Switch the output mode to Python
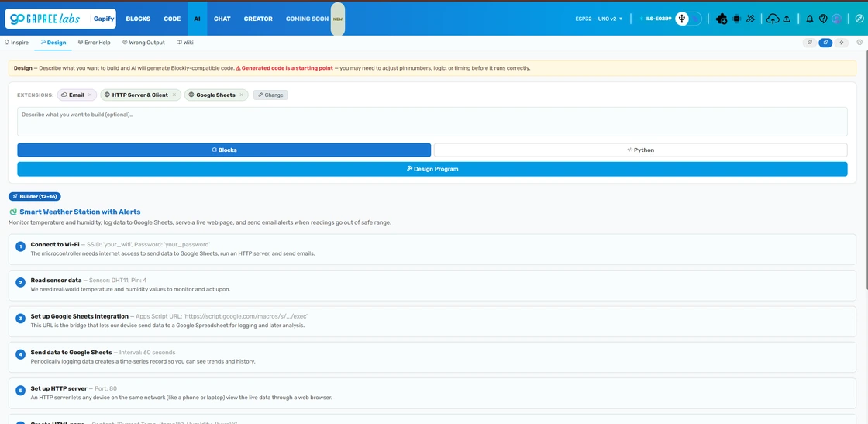The height and width of the screenshot is (424, 868). point(640,150)
